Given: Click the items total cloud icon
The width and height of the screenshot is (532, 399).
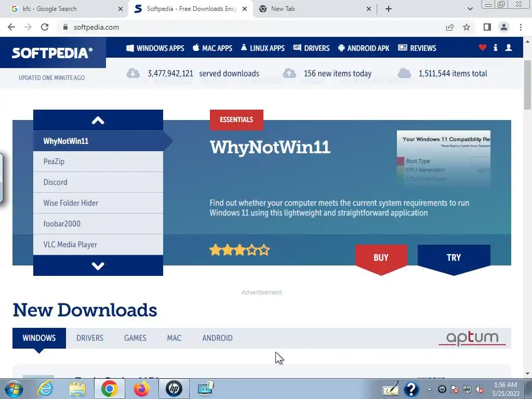Looking at the screenshot, I should point(404,73).
